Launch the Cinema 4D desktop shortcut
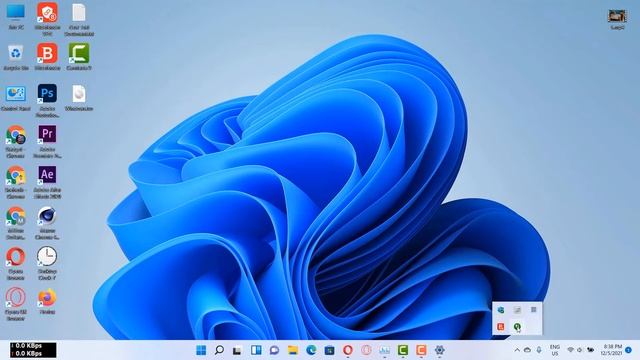This screenshot has height=360, width=640. [x=47, y=222]
